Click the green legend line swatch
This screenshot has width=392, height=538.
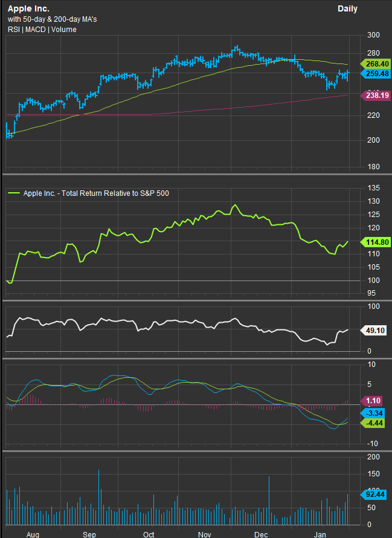(13, 193)
